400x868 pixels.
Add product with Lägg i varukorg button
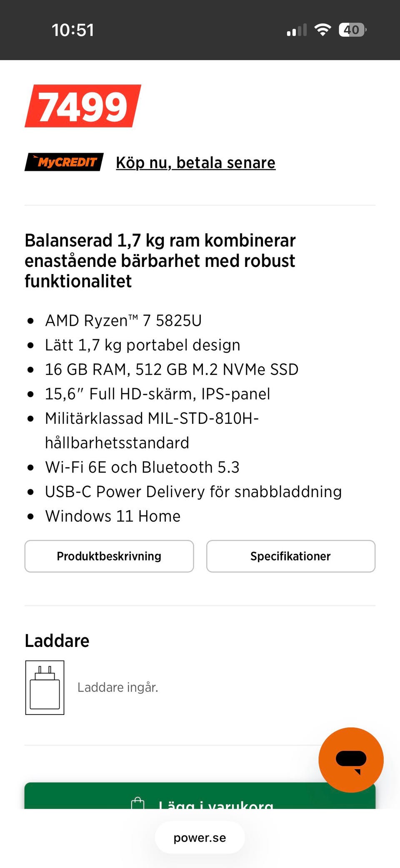coord(200,796)
